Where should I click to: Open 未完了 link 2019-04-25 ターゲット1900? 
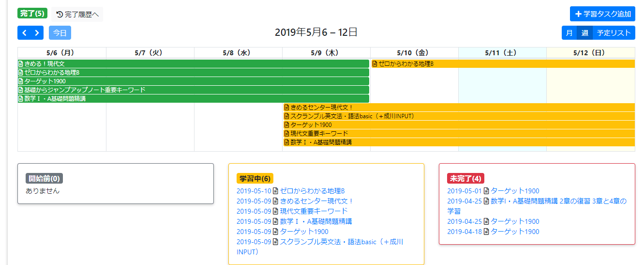click(493, 221)
